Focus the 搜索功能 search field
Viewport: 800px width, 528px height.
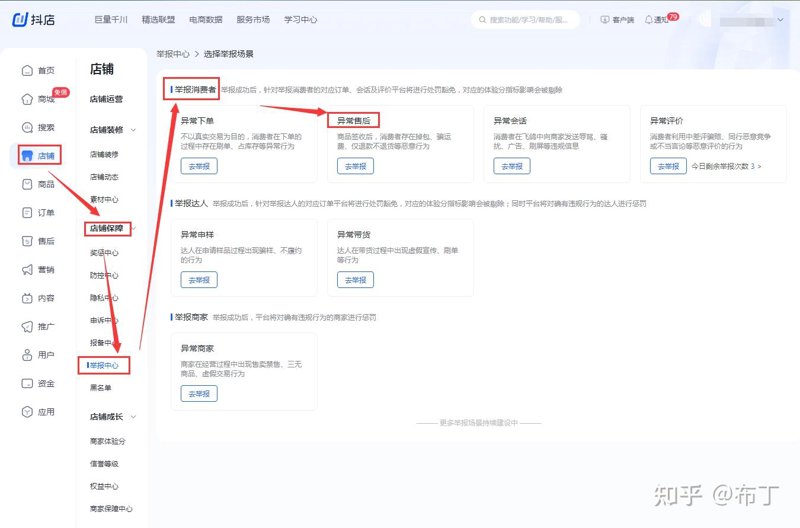[x=526, y=20]
